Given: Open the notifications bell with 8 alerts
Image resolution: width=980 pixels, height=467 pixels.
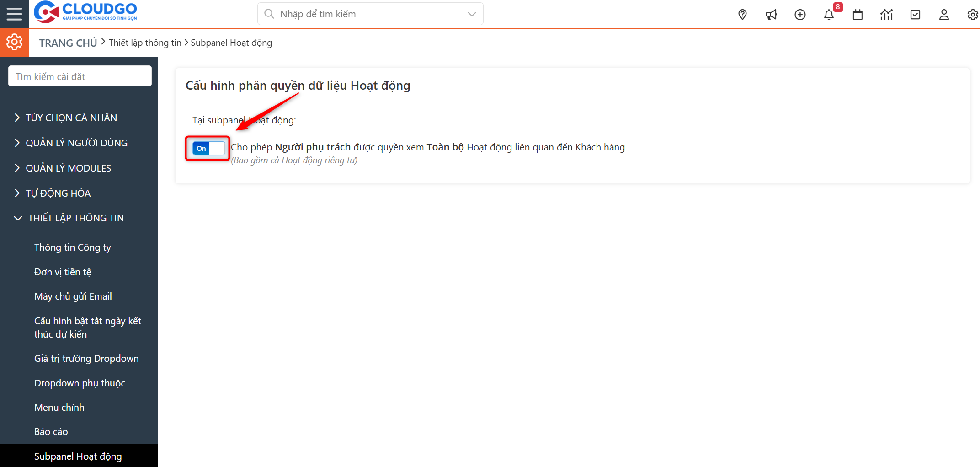Looking at the screenshot, I should [x=828, y=14].
